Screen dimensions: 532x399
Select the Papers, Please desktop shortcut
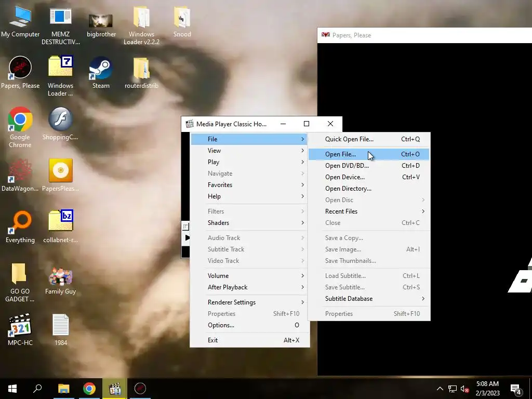(20, 73)
